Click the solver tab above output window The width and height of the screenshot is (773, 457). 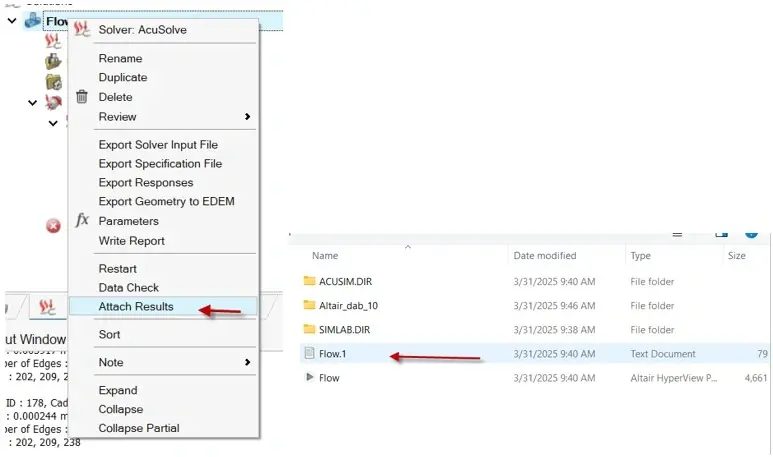[45, 306]
